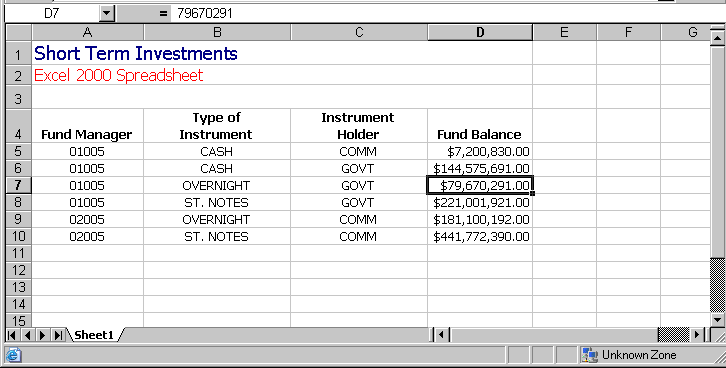Go to last sheet tab arrow
Image resolution: width=726 pixels, height=368 pixels.
[x=58, y=335]
